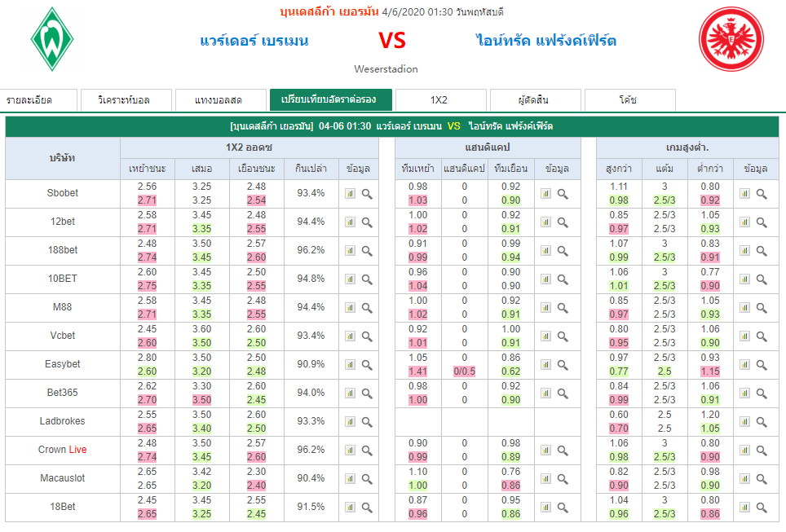Open Macauslot's over/under chart icon
Screen dimensions: 786x532
click(x=745, y=479)
